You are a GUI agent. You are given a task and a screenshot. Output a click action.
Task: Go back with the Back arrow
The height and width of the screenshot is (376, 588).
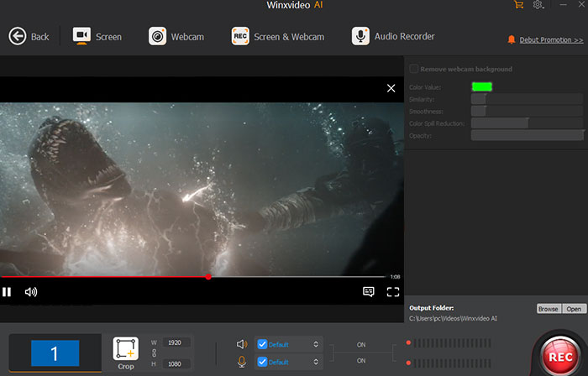point(29,36)
